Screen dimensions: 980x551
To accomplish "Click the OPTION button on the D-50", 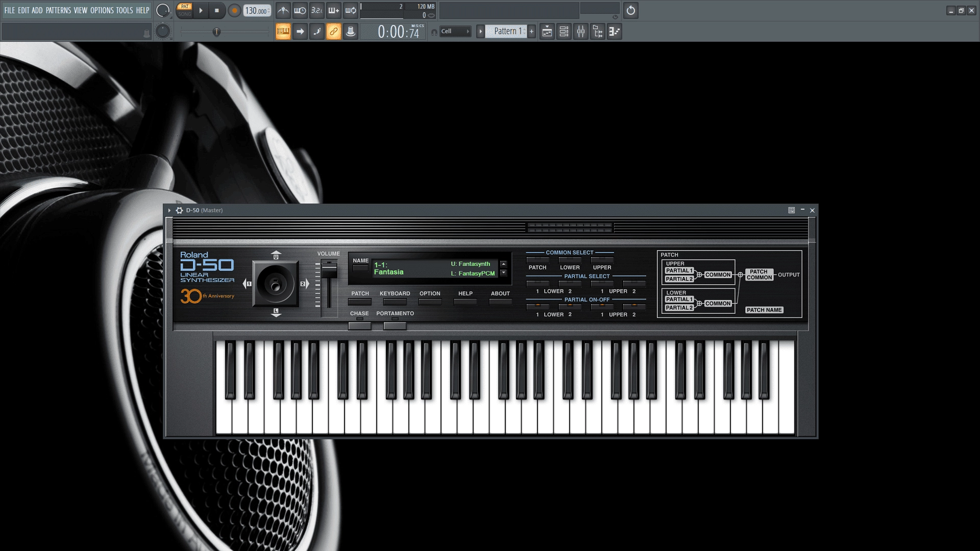I will [430, 302].
